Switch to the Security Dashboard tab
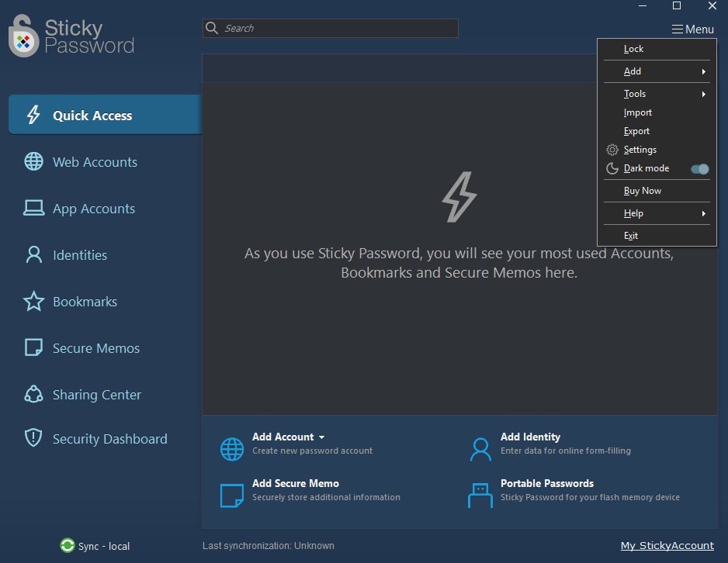Image resolution: width=728 pixels, height=563 pixels. [106, 438]
